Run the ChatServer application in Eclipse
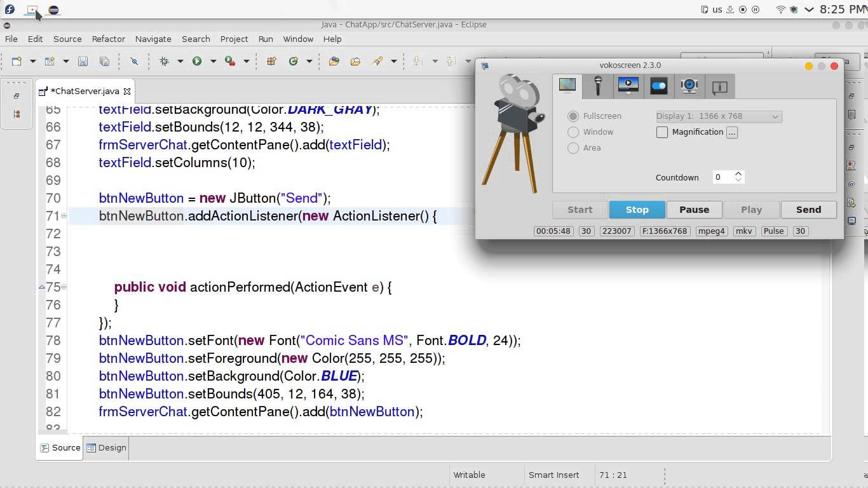This screenshot has height=488, width=868. 197,61
